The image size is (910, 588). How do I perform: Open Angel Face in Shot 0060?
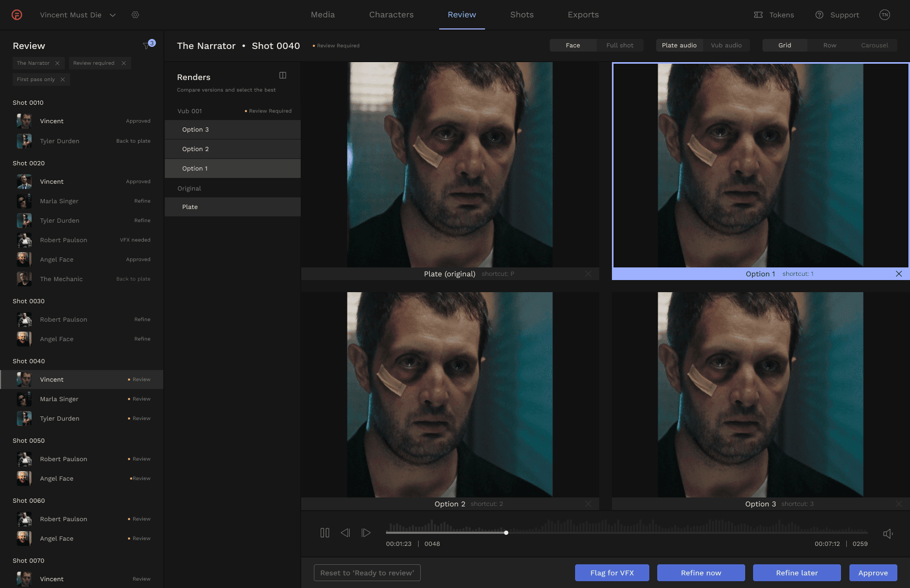82,539
